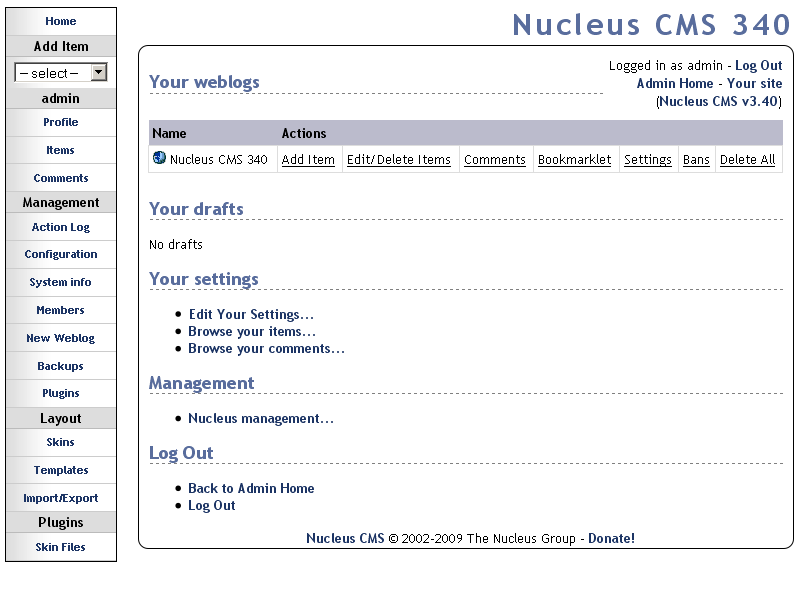The width and height of the screenshot is (800, 600).
Task: Open Settings for the Nucleus CMS 340 weblog
Action: pos(648,159)
